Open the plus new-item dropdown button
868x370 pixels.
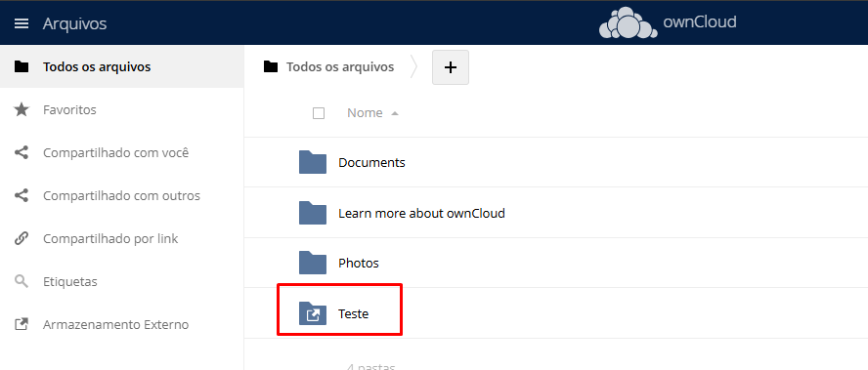pyautogui.click(x=451, y=67)
